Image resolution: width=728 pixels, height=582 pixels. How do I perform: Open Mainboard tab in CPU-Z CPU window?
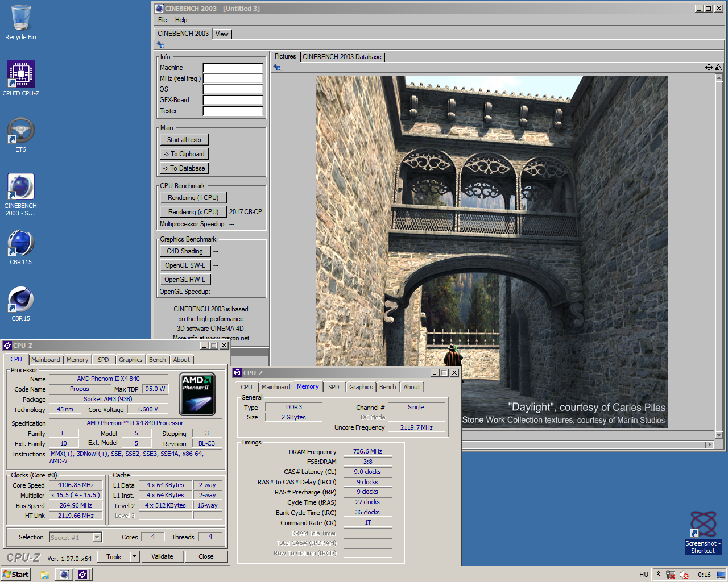45,360
